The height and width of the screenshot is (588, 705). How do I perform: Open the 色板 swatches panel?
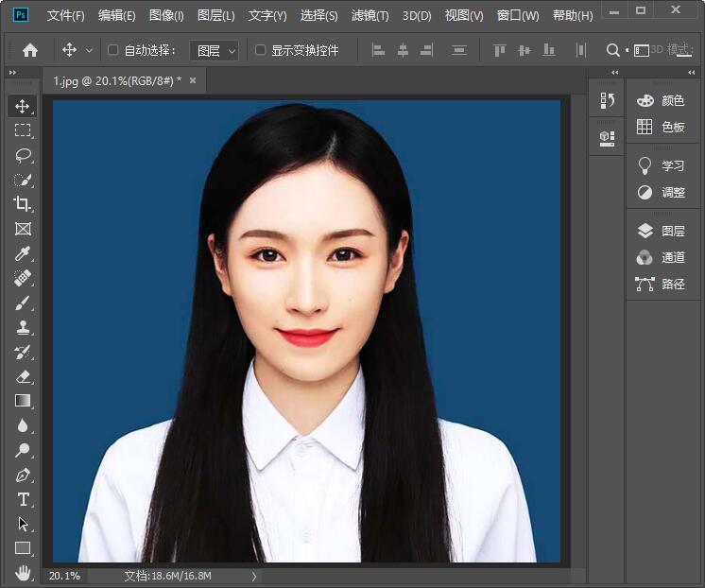(x=662, y=127)
